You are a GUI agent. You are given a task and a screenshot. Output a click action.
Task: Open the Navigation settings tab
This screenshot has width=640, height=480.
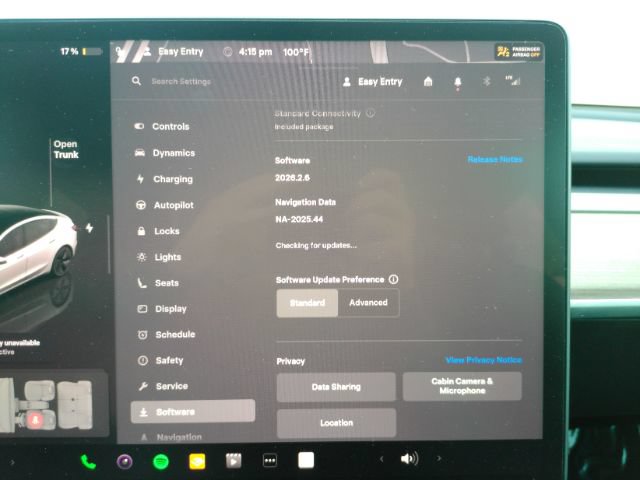click(171, 437)
